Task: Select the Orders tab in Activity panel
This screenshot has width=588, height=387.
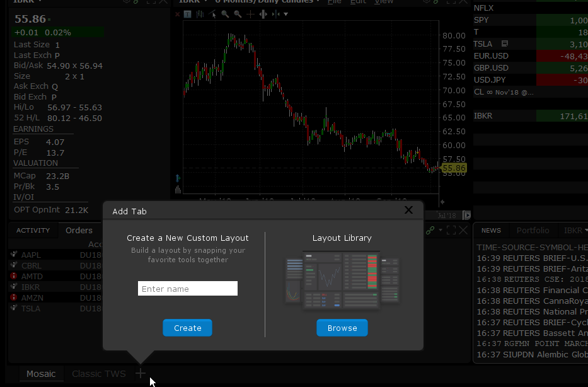Action: pyautogui.click(x=79, y=230)
